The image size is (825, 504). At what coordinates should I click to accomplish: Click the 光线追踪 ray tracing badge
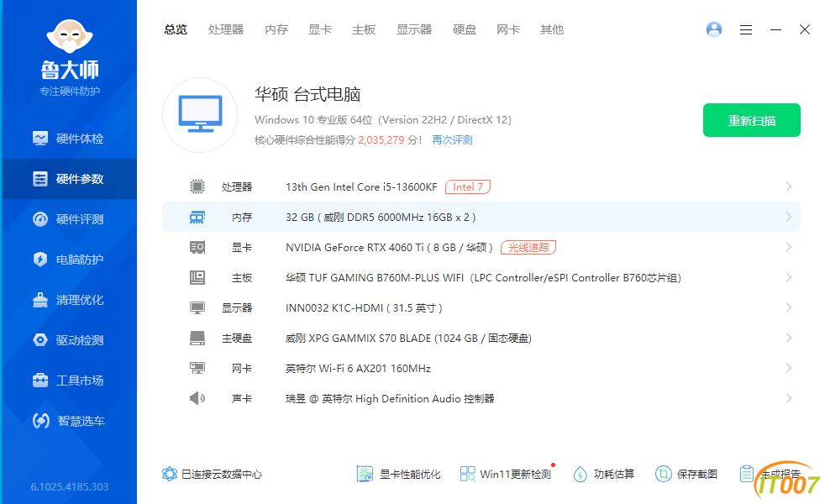point(528,247)
